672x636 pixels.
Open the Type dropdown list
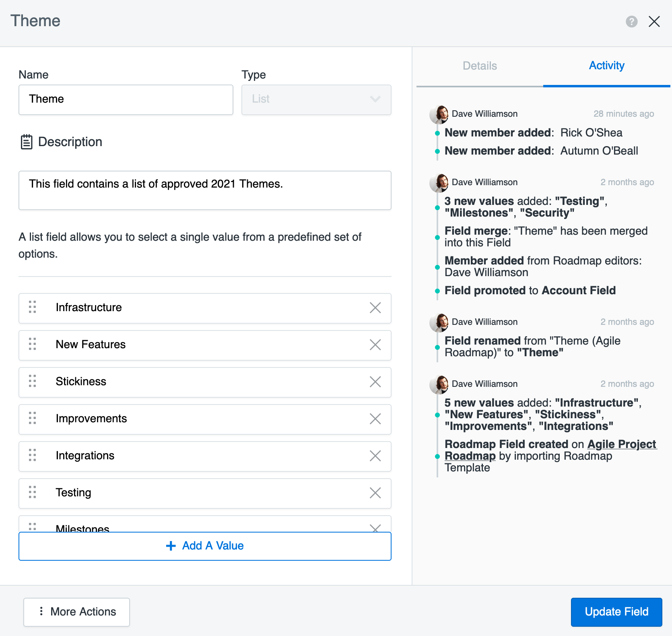316,99
